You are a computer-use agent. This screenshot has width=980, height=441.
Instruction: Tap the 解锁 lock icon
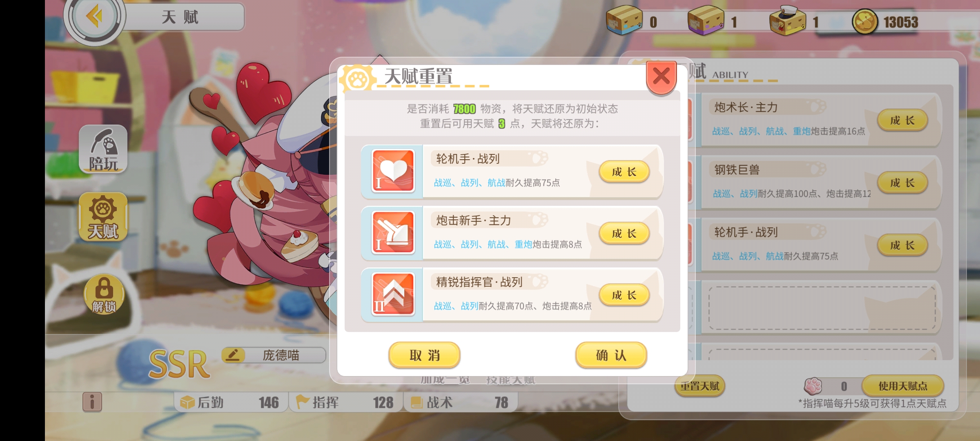[x=104, y=294]
